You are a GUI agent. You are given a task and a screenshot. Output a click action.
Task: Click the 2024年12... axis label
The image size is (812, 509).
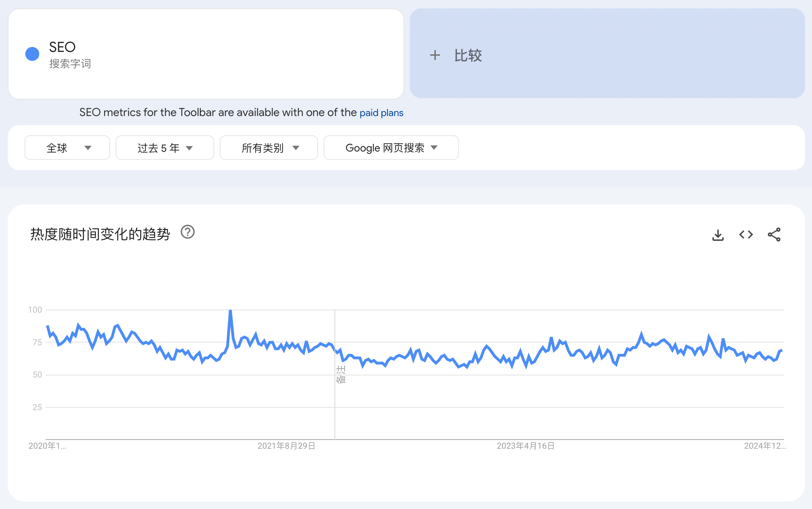[x=765, y=446]
